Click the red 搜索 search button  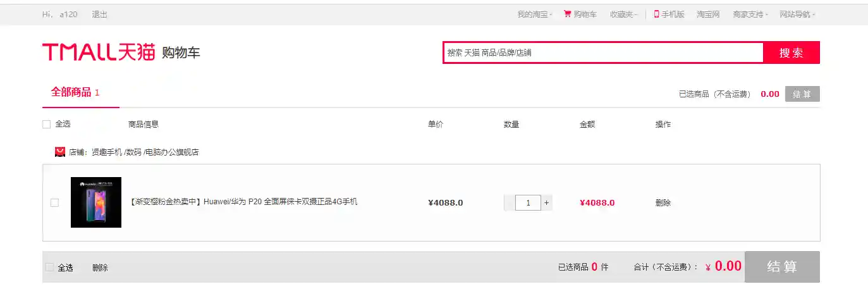[791, 53]
